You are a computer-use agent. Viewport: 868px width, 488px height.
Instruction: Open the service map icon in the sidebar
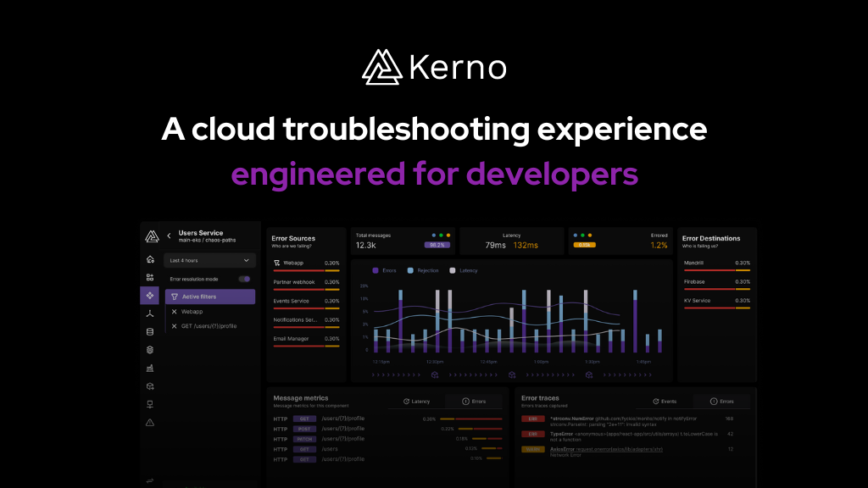coord(149,294)
